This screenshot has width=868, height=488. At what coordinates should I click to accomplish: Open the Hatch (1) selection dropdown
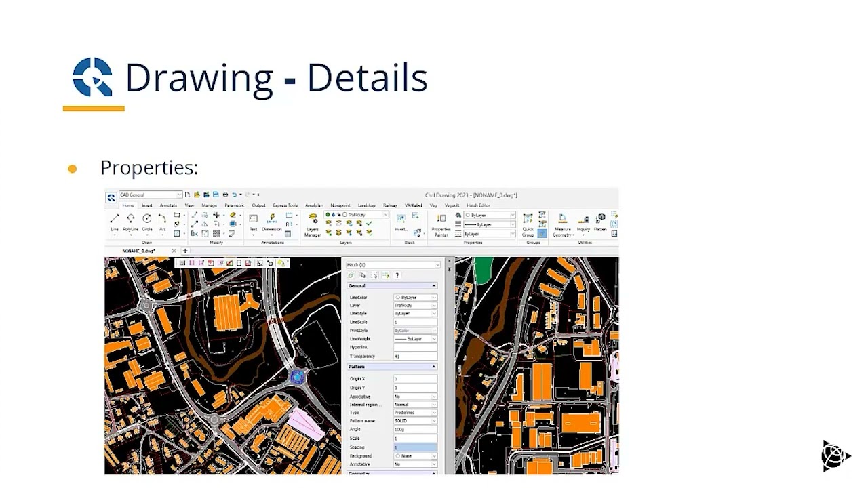(393, 264)
